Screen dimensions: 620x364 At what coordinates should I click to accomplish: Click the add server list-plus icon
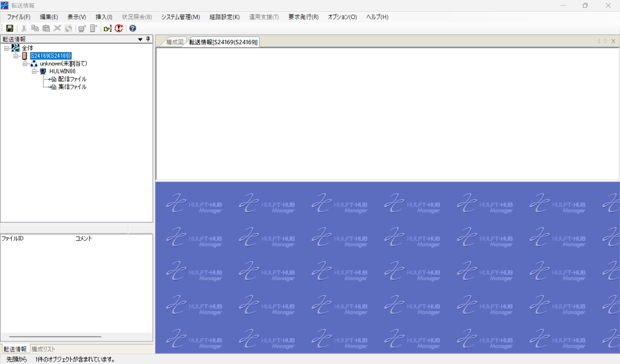pos(93,28)
